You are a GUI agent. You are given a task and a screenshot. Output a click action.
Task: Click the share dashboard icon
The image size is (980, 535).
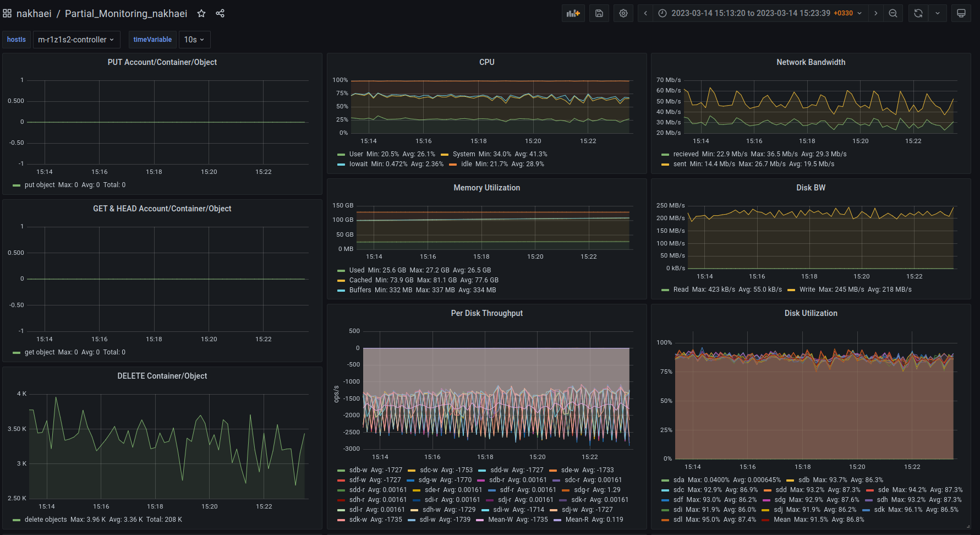[x=220, y=13]
